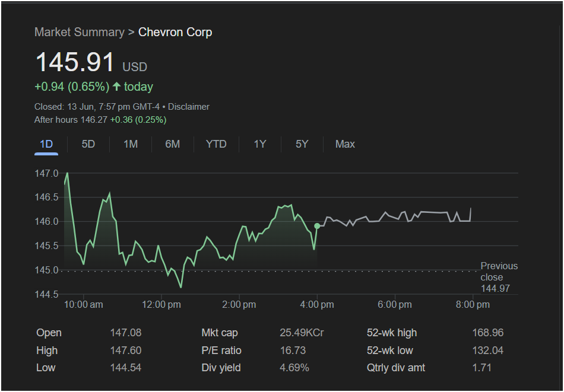Click the High value 147.60
Viewport: 564px width, 392px height.
pyautogui.click(x=126, y=350)
